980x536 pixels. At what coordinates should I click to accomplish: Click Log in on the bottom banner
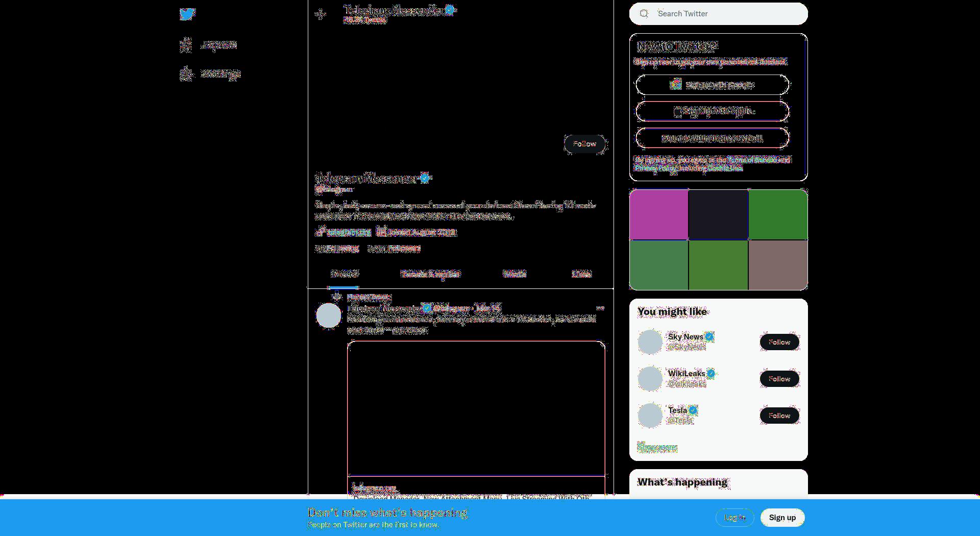tap(734, 518)
